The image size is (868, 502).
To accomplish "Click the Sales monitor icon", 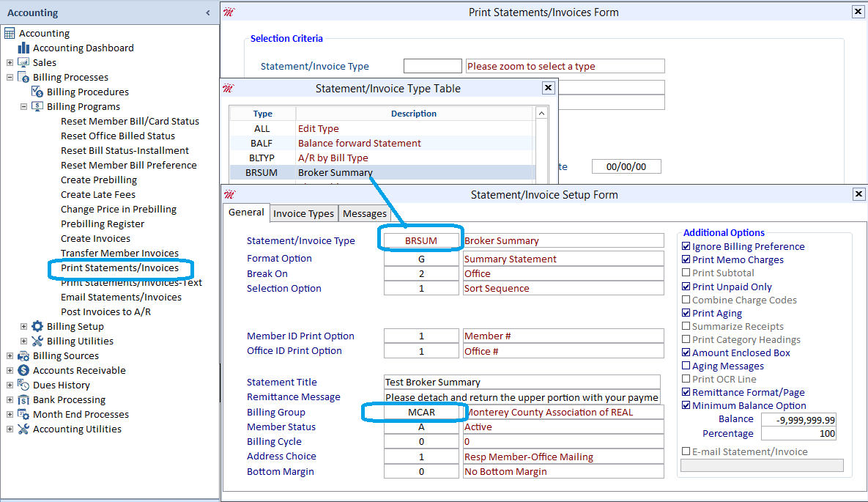I will click(23, 62).
